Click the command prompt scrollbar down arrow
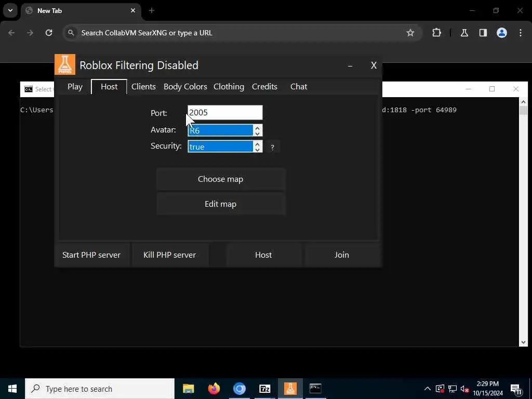Screen dimensions: 532x399 [523, 342]
